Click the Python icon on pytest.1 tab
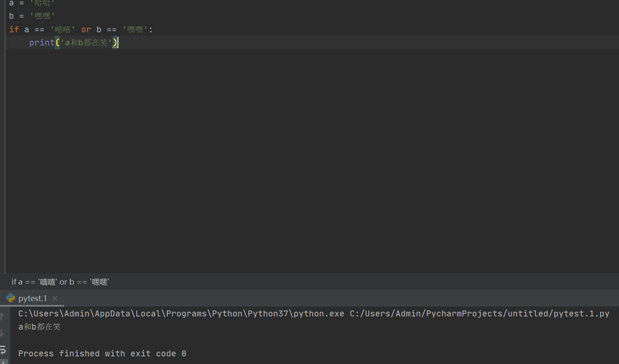 tap(11, 298)
